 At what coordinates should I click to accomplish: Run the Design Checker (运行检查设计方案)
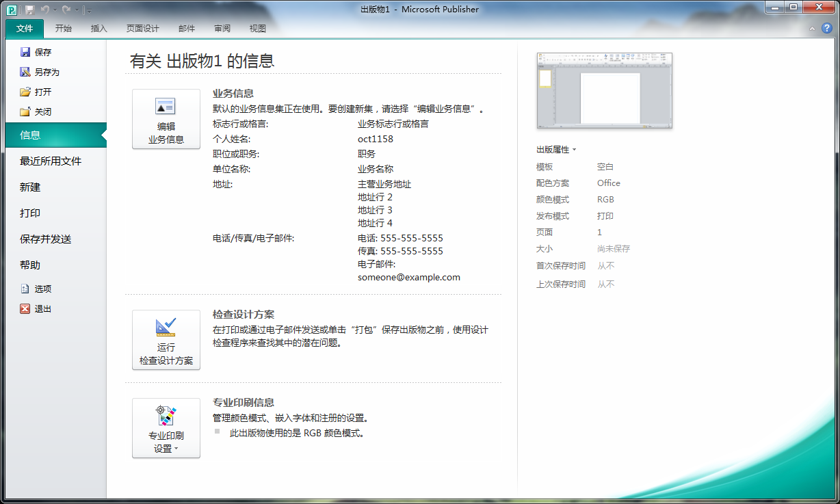166,340
